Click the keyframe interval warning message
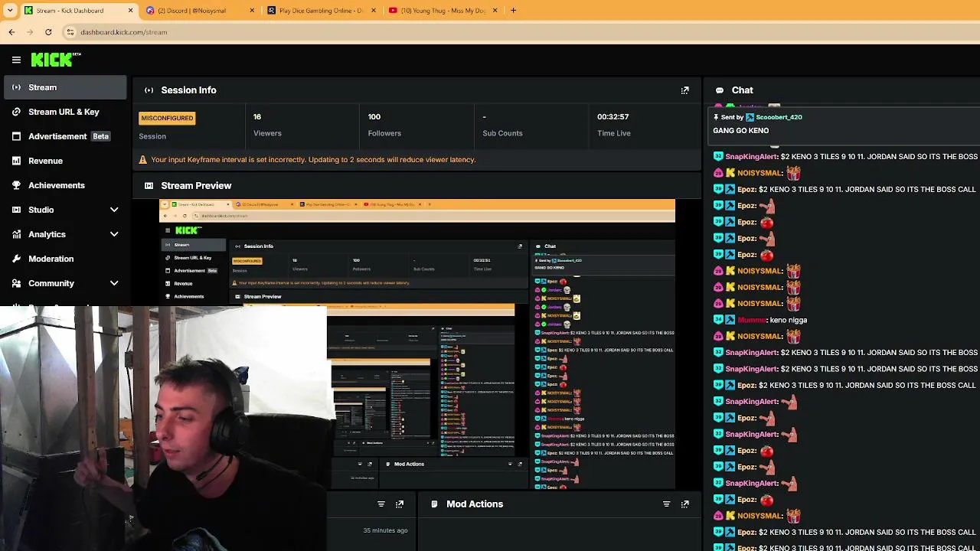980x551 pixels. [x=313, y=160]
